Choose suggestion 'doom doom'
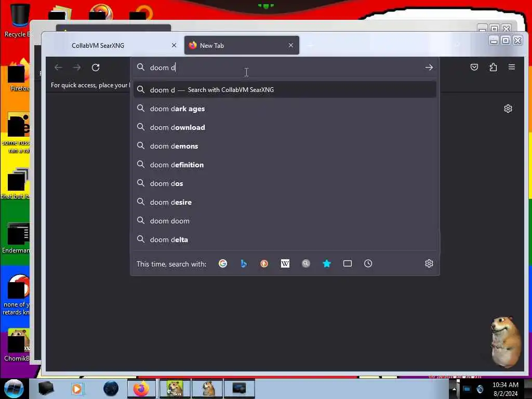Screen dimensions: 532x399 285,220
